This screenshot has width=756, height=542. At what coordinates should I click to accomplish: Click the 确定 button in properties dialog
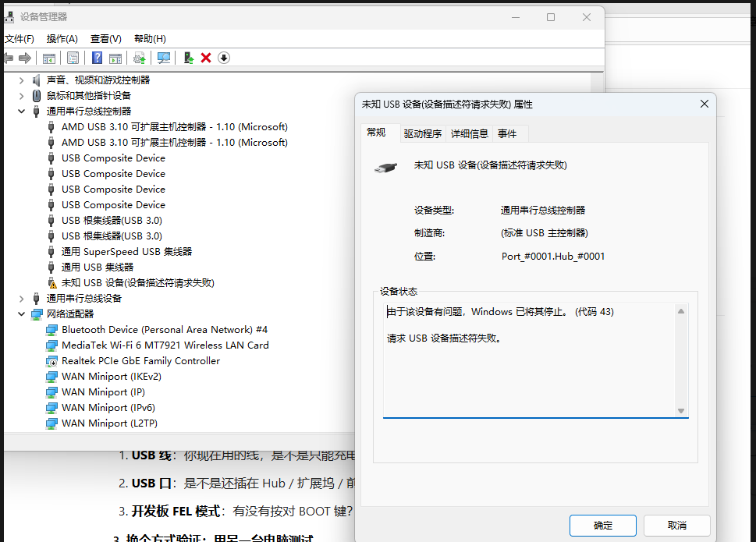tap(602, 525)
